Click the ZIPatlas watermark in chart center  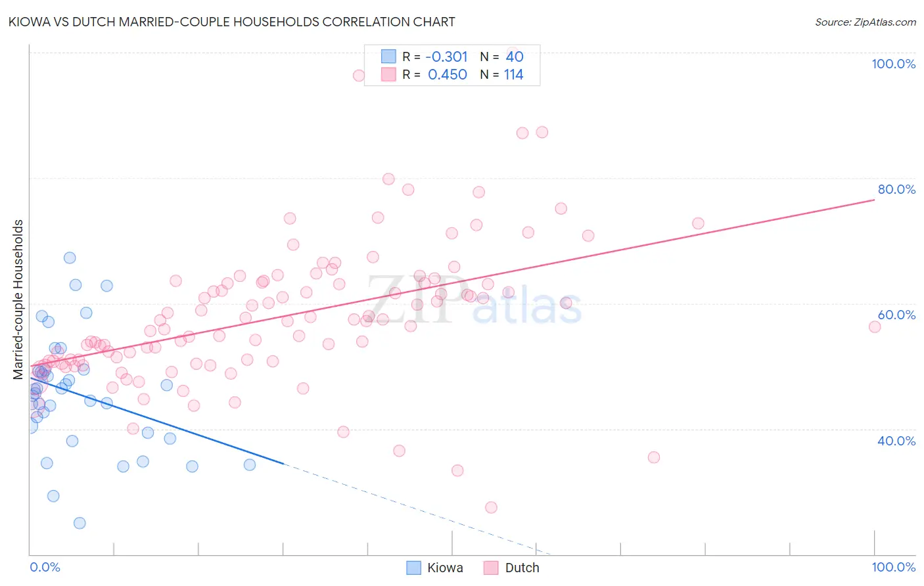[x=474, y=300]
